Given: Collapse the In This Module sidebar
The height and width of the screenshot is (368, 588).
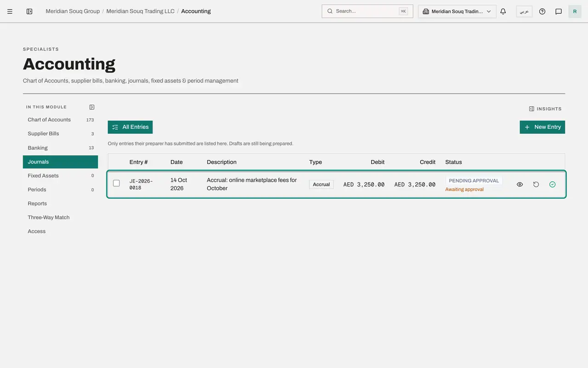Looking at the screenshot, I should click(x=92, y=107).
